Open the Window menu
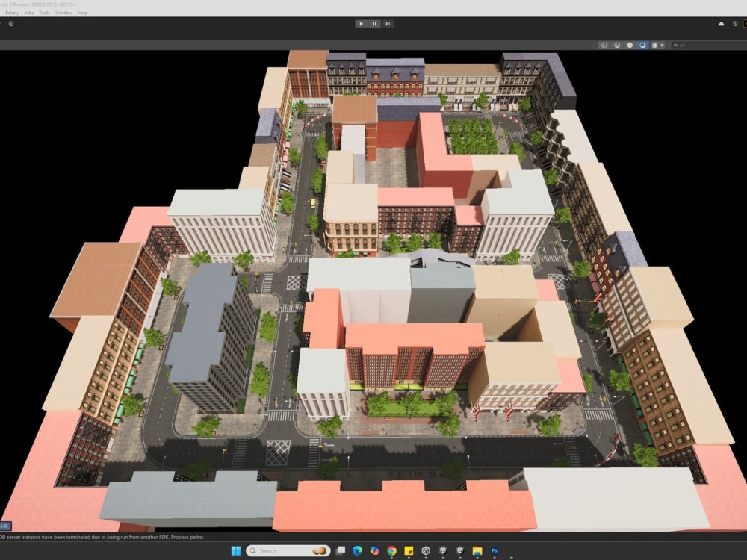The height and width of the screenshot is (560, 747). tap(63, 13)
